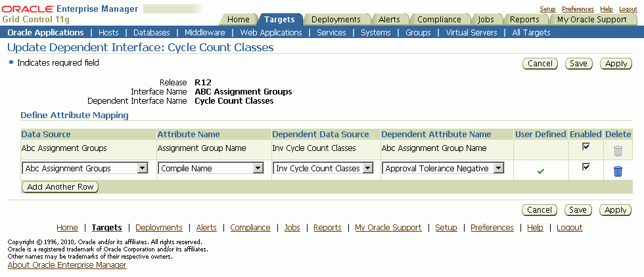The width and height of the screenshot is (644, 277).
Task: Select All Targets subtab
Action: tap(531, 32)
